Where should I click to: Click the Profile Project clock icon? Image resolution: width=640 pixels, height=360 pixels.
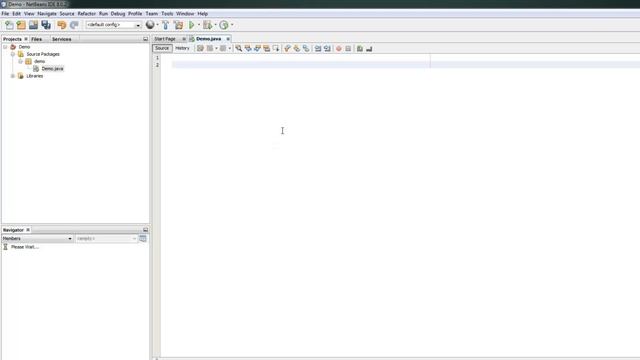pos(224,25)
